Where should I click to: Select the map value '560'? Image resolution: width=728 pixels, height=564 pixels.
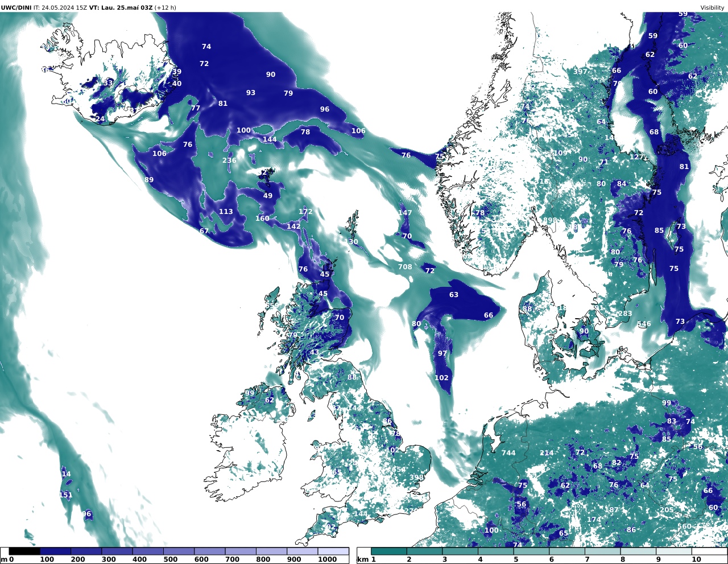(684, 526)
